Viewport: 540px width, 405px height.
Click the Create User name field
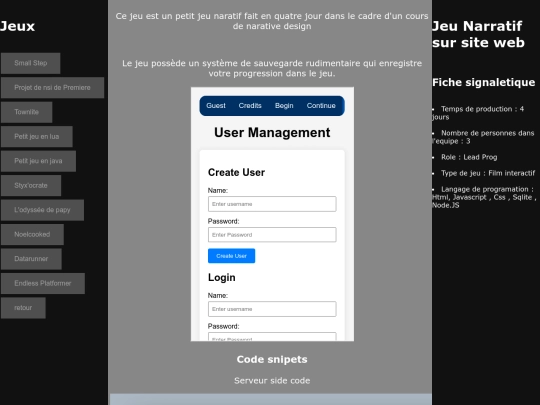(x=272, y=204)
